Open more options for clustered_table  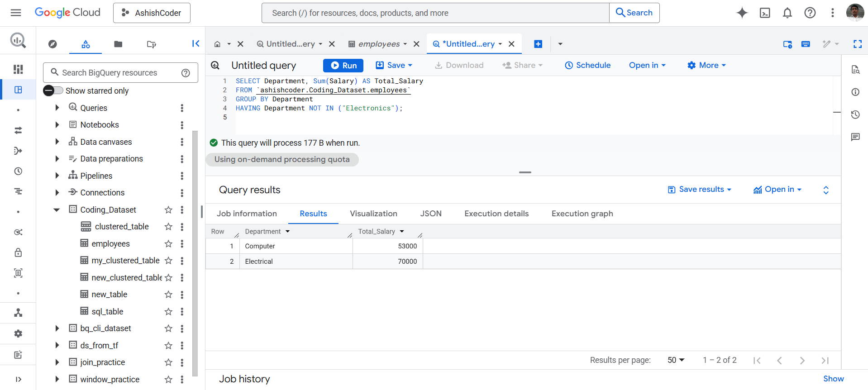click(x=182, y=227)
